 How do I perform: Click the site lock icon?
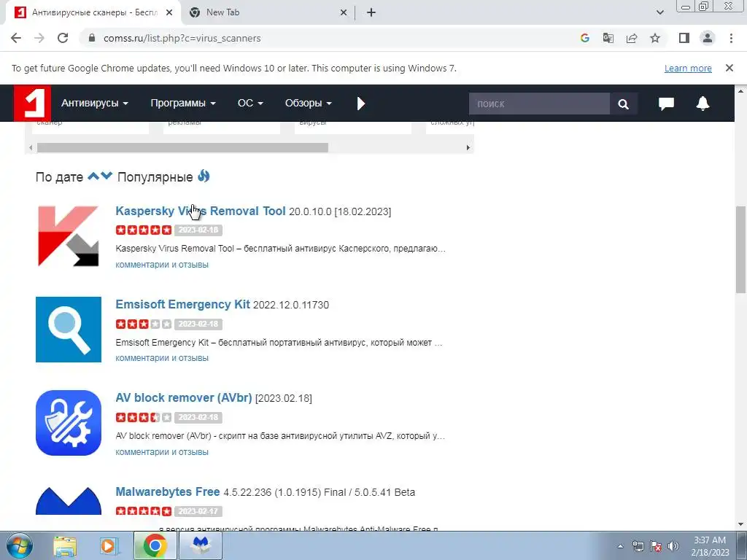(x=92, y=38)
